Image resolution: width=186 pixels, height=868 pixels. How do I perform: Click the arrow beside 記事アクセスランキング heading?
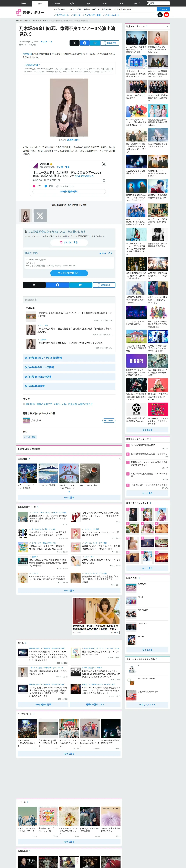(x=151, y=439)
